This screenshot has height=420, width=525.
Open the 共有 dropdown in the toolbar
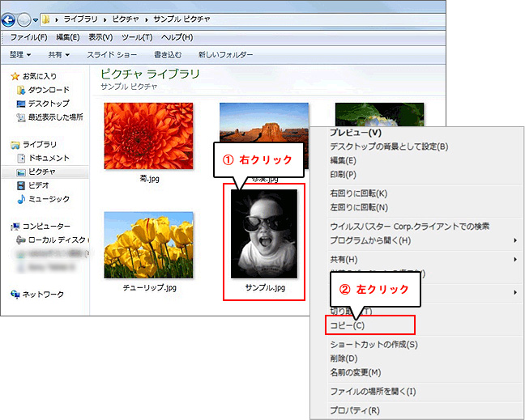[x=58, y=55]
